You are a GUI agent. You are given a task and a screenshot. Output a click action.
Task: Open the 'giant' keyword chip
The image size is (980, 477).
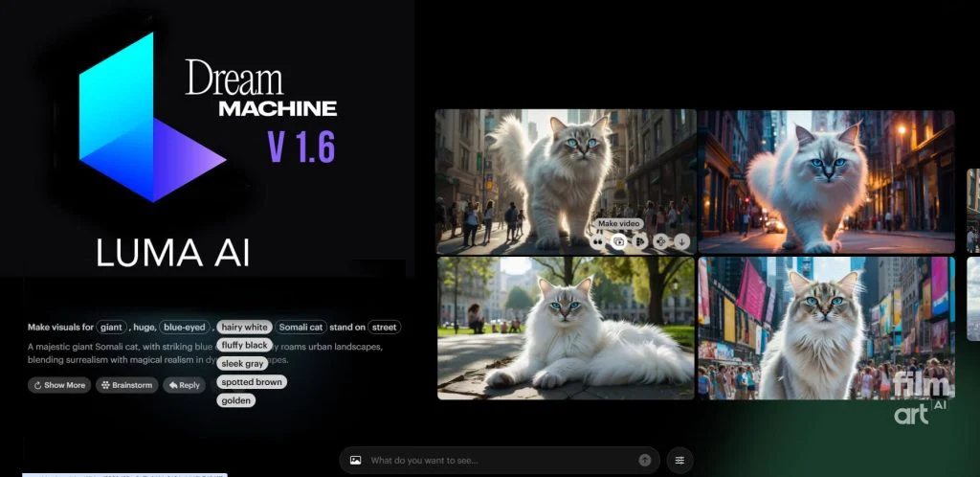click(x=112, y=327)
